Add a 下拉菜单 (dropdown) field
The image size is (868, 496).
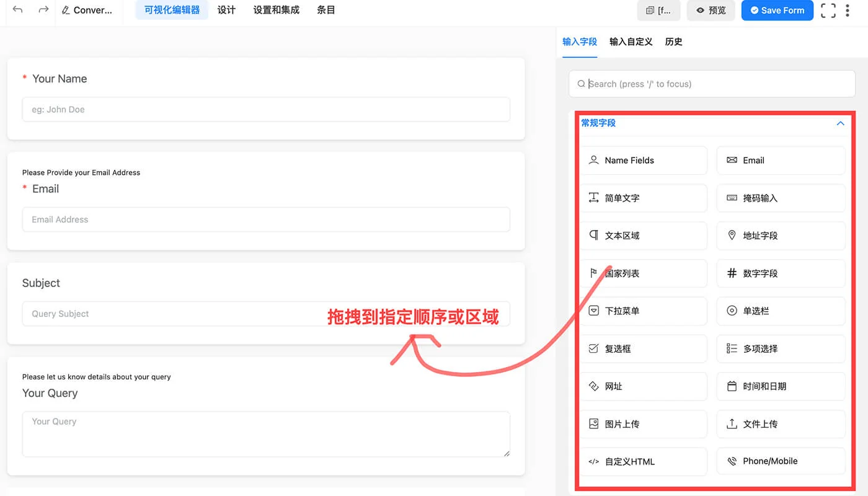[644, 311]
